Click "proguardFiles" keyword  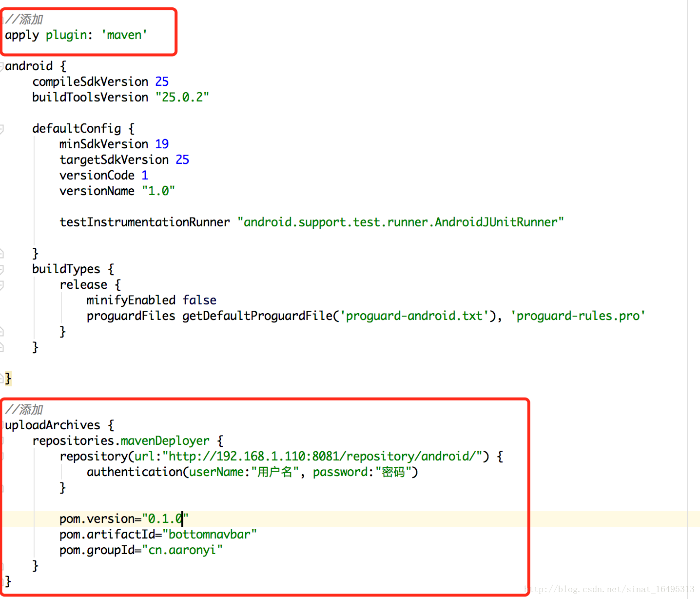(131, 316)
